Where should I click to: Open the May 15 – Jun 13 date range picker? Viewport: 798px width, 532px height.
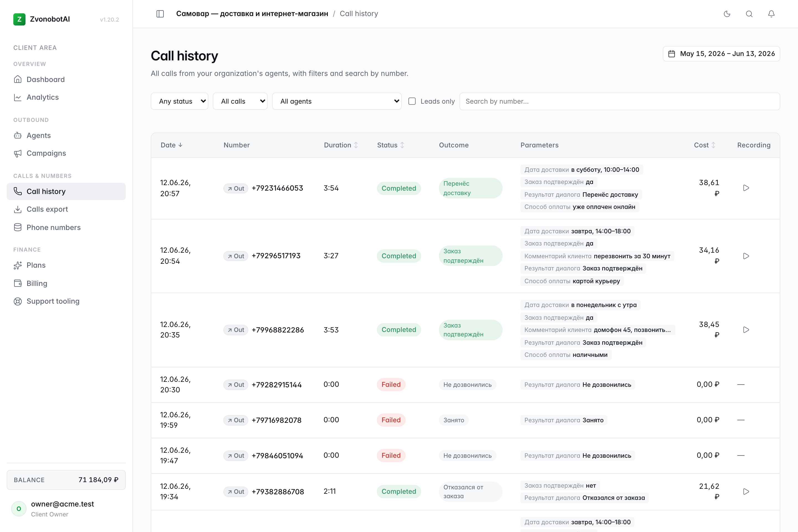coord(721,53)
